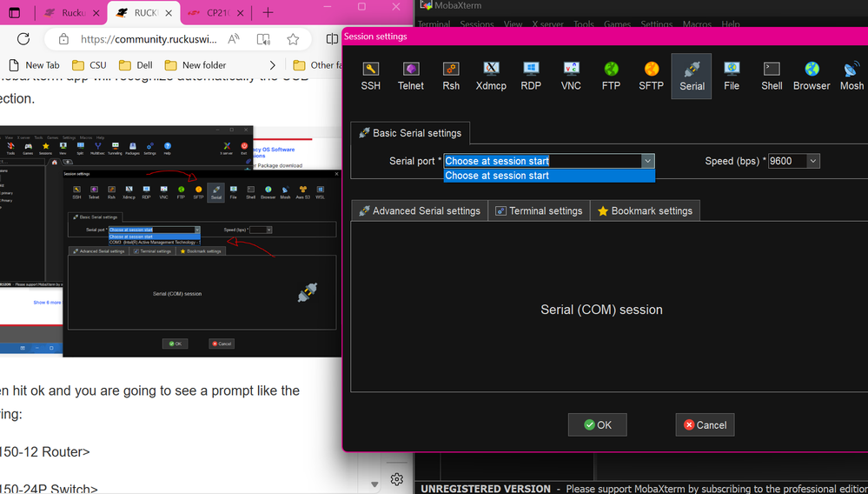Pick the Xdmcp session type
The width and height of the screenshot is (868, 494).
491,76
